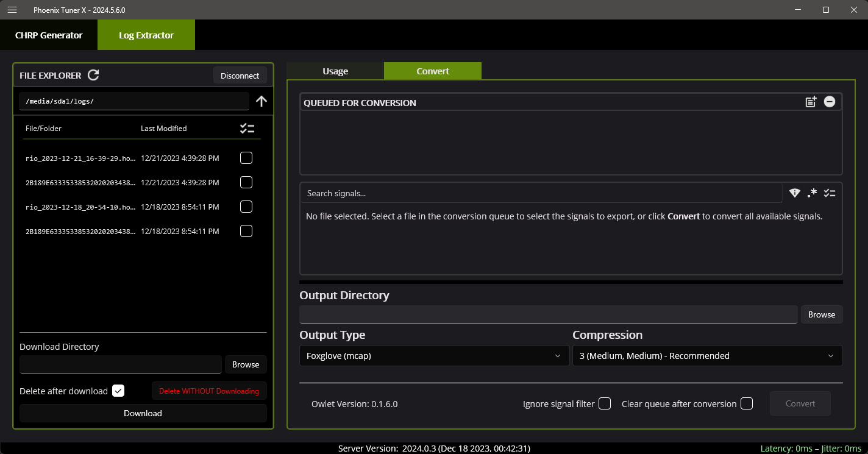Focus the Search signals field
This screenshot has height=454, width=868.
click(541, 193)
